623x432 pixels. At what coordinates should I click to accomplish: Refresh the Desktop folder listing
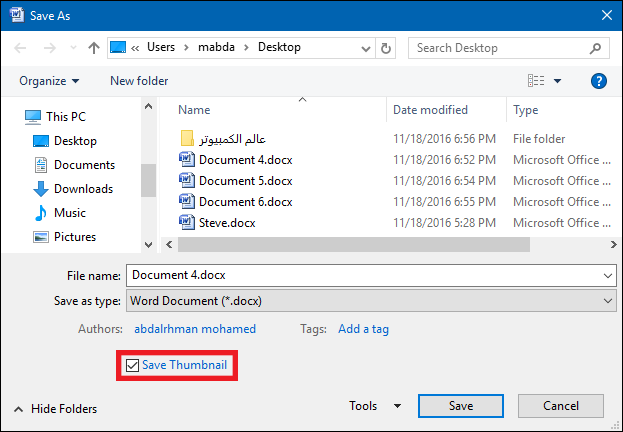[385, 48]
